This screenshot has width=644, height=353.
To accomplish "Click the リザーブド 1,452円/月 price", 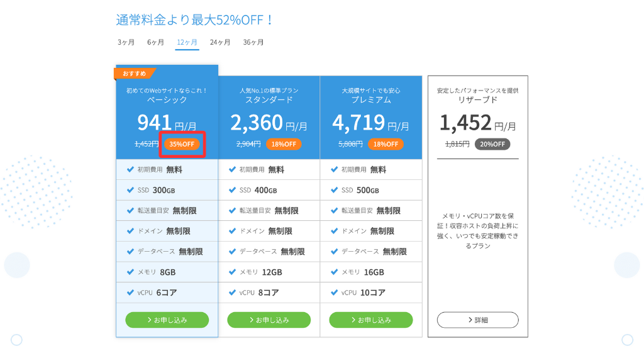I will [478, 123].
